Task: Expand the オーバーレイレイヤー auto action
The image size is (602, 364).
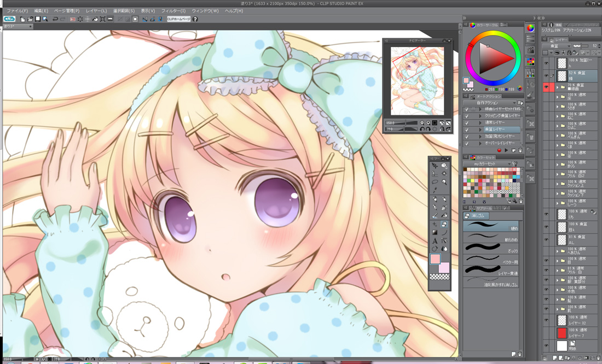Action: [x=480, y=143]
